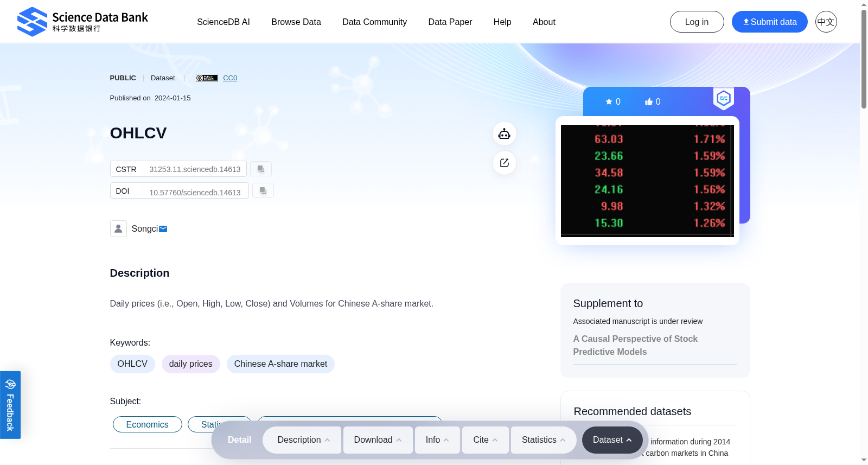Open the CC0 license link
The height and width of the screenshot is (465, 868).
click(230, 78)
